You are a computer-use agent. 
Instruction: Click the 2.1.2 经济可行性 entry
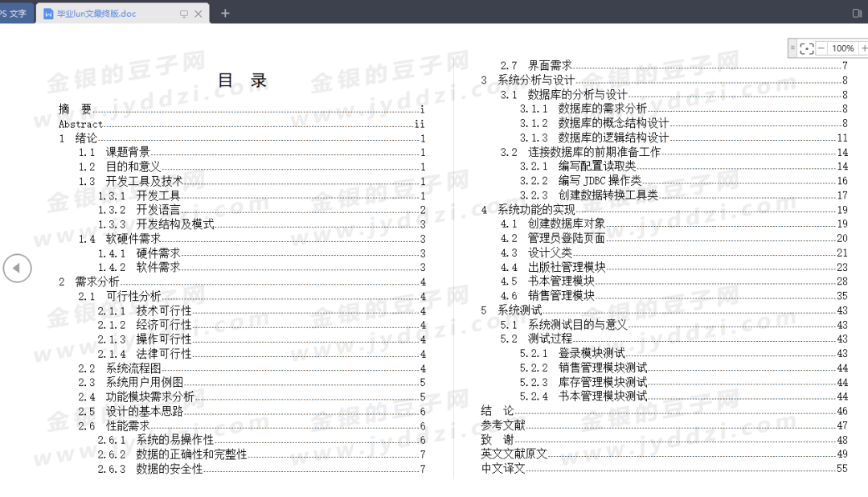point(261,325)
